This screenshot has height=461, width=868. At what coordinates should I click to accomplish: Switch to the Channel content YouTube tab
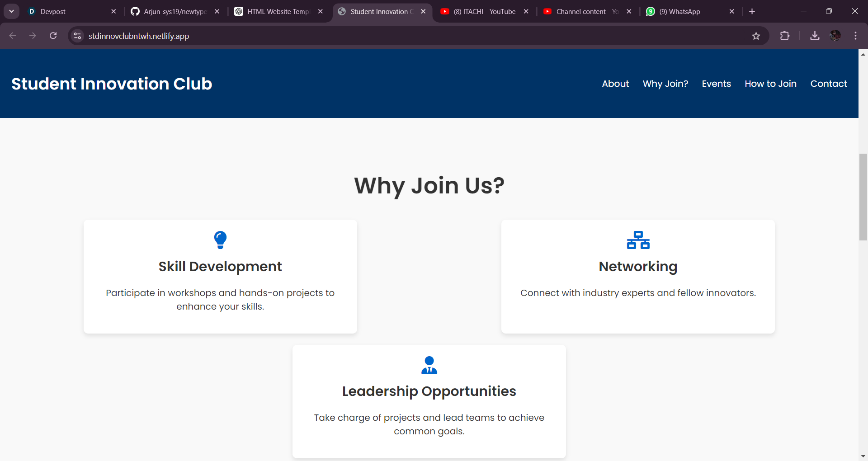click(x=588, y=11)
